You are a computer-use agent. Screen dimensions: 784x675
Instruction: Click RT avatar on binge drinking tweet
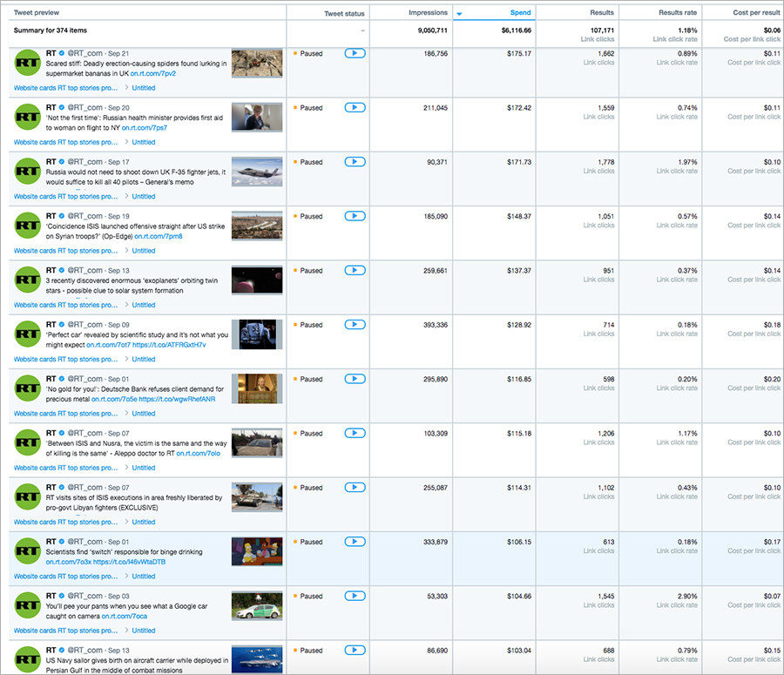pos(28,551)
